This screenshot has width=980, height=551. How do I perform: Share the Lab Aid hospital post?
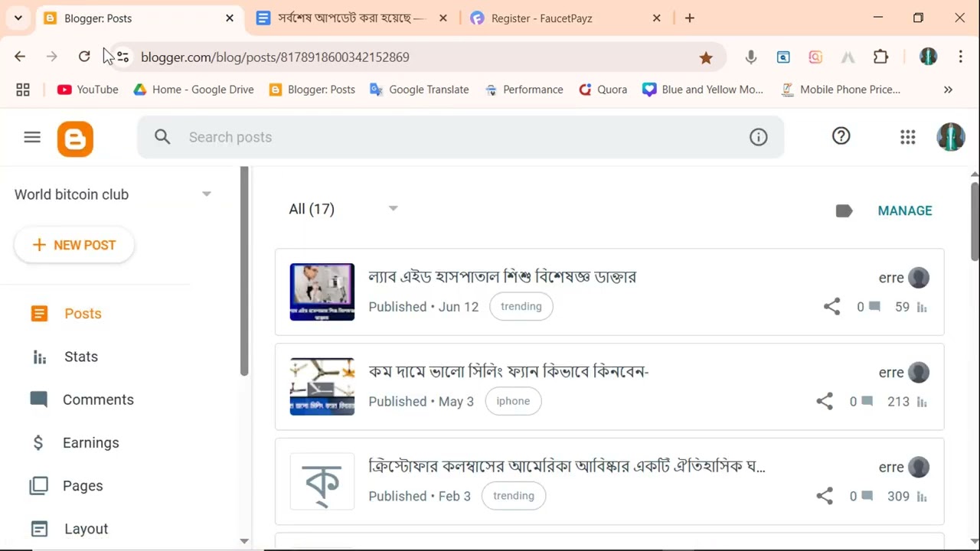click(x=831, y=307)
